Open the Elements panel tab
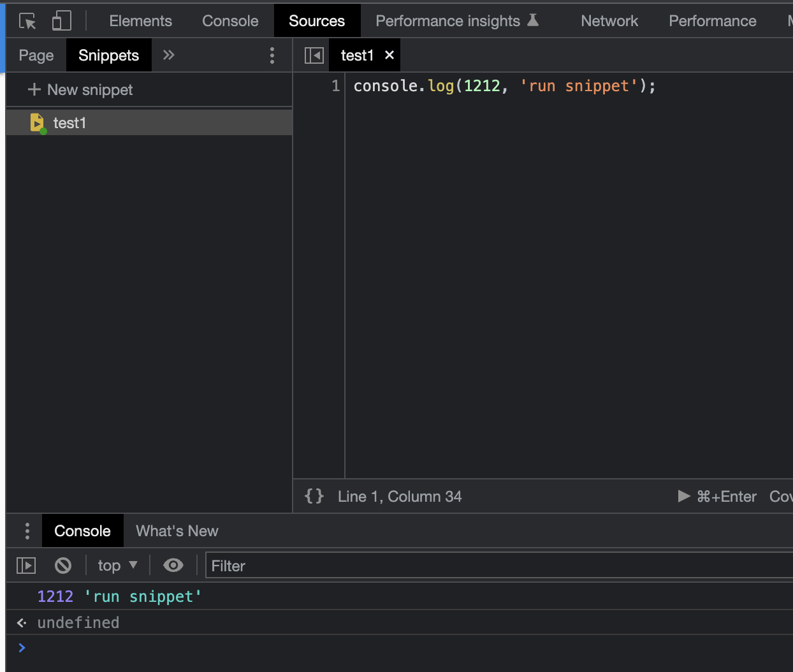 (140, 21)
